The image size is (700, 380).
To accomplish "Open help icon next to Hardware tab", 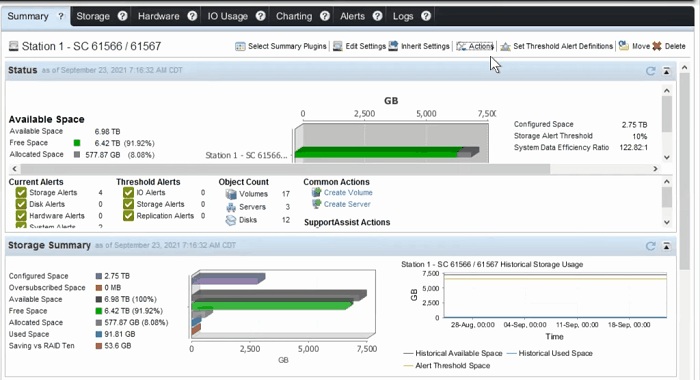I will click(x=192, y=16).
